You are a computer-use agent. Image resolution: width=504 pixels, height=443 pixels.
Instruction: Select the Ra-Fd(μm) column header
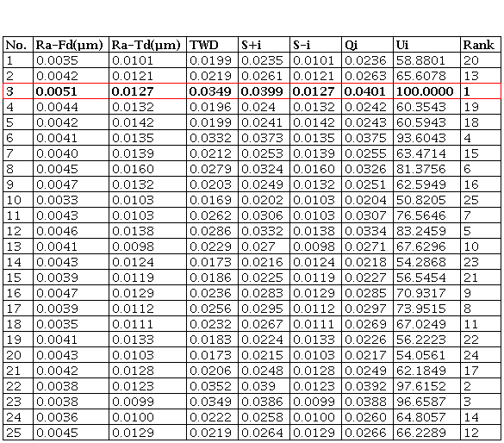point(70,45)
